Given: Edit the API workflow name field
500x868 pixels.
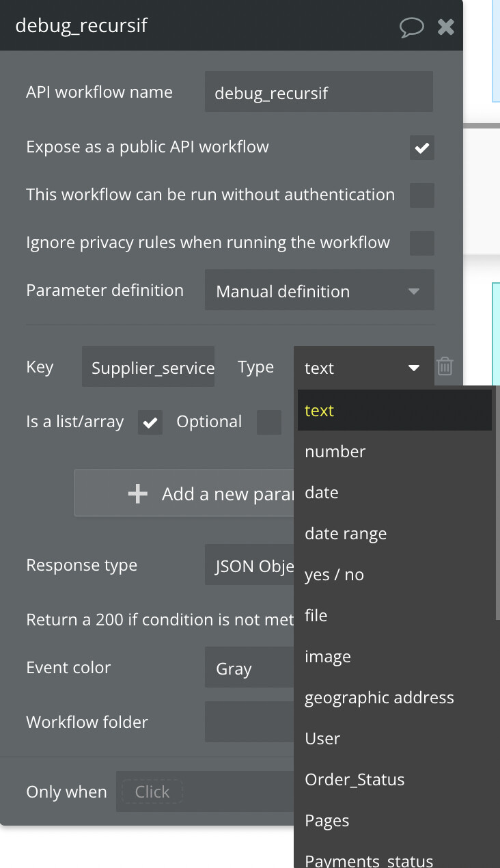Looking at the screenshot, I should 318,92.
